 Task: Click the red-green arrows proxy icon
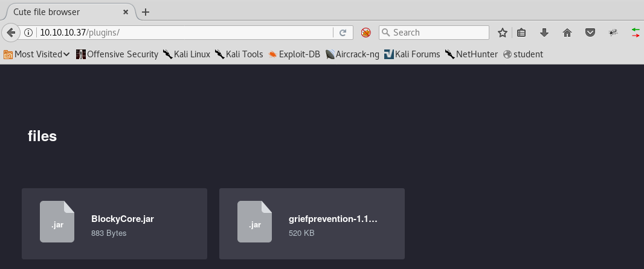(x=636, y=33)
